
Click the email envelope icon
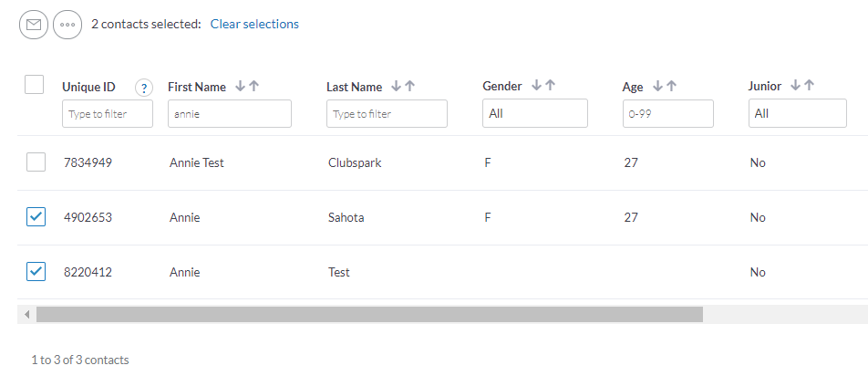pyautogui.click(x=34, y=25)
